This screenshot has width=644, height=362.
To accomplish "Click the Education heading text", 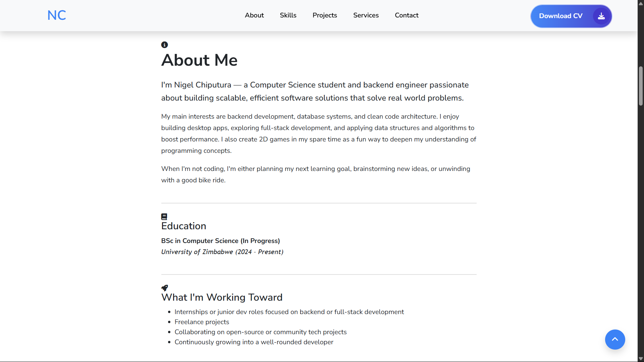I will coord(183,226).
